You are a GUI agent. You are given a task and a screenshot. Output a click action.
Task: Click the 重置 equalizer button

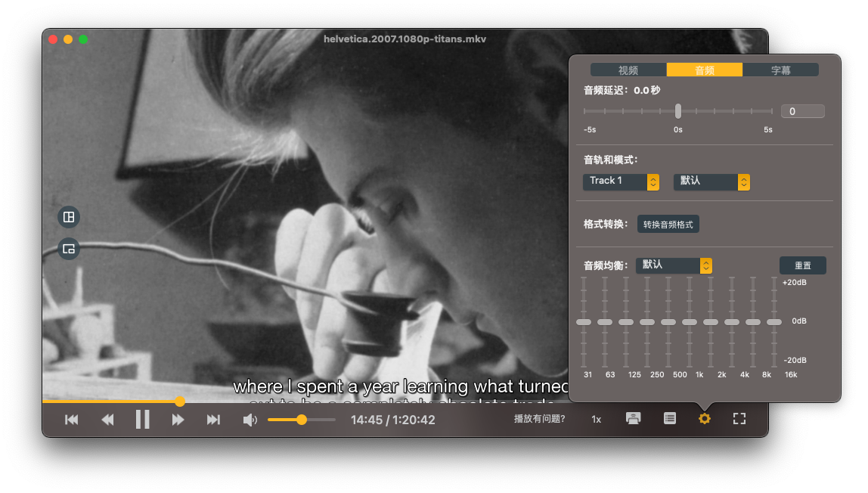click(803, 265)
